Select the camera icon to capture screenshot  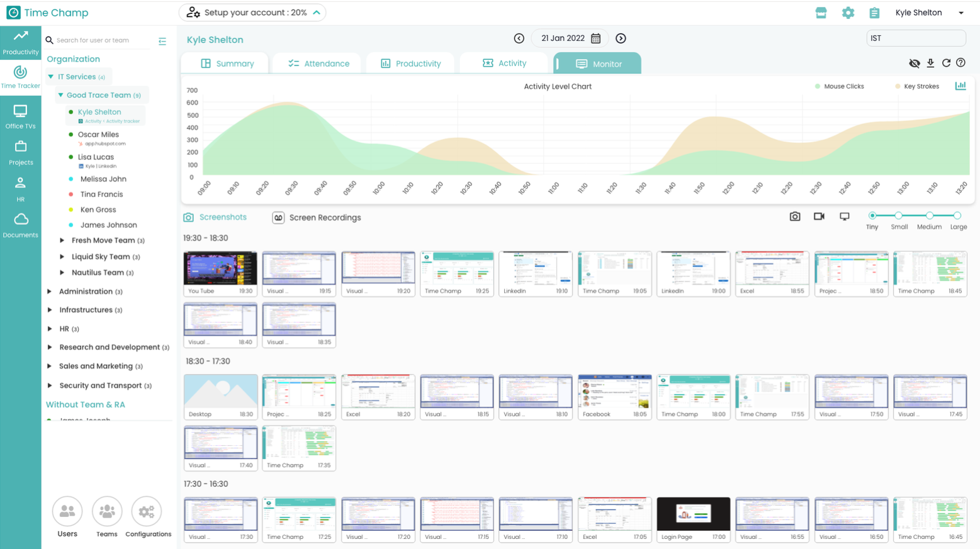(794, 216)
